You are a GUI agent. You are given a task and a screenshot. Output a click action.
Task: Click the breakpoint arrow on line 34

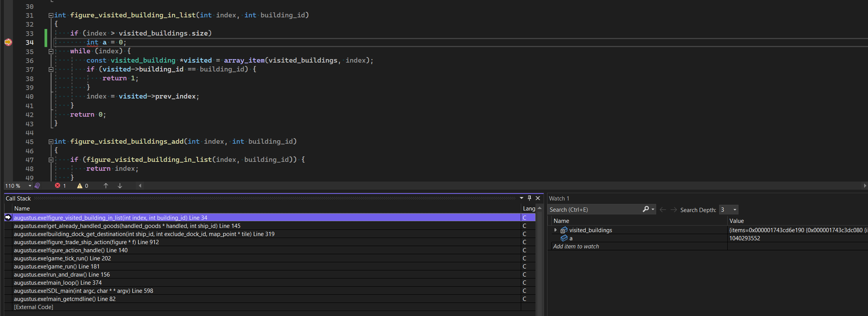[8, 42]
